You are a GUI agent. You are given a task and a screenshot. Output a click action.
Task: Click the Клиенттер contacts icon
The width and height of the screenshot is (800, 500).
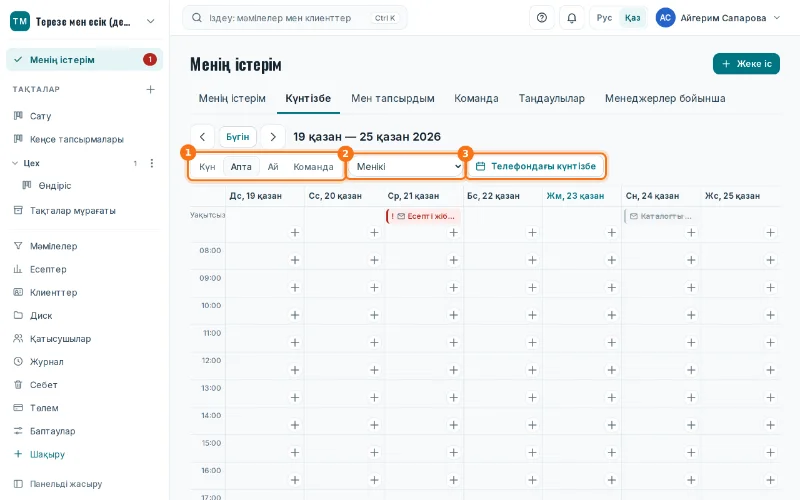point(18,292)
